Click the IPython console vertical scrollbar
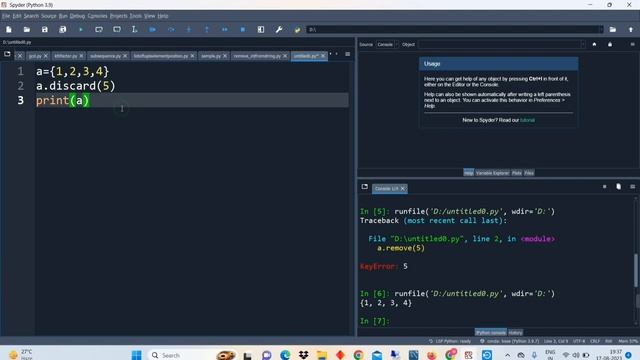This screenshot has height=360, width=640. click(636, 269)
